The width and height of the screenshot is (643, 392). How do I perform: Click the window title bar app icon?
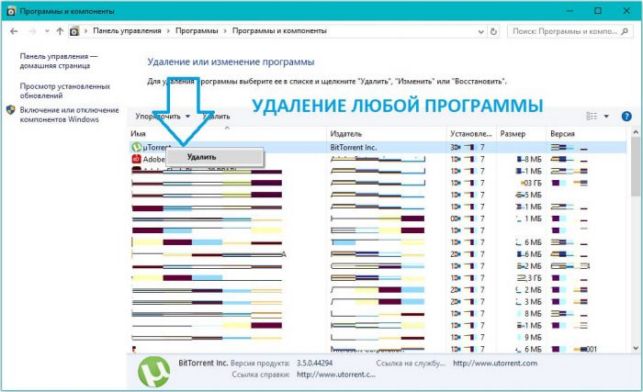11,11
